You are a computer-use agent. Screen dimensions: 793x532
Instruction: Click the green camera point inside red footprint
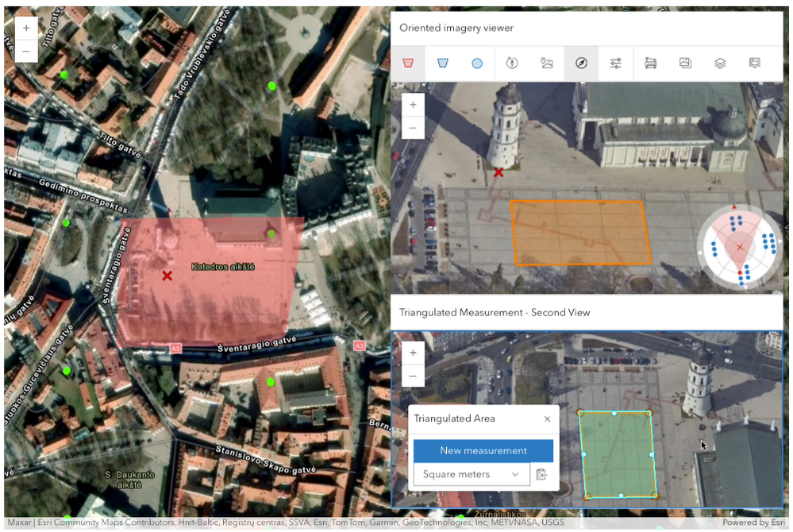coord(271,233)
